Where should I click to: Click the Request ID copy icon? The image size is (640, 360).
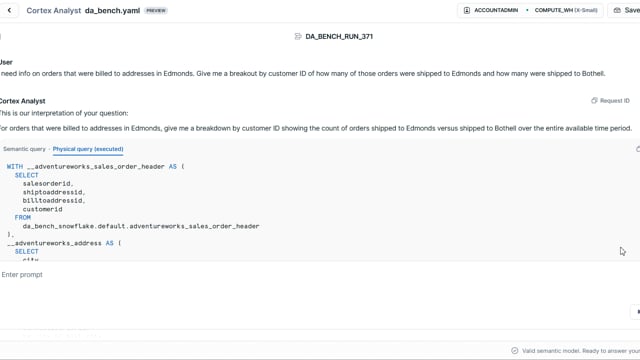click(x=594, y=100)
